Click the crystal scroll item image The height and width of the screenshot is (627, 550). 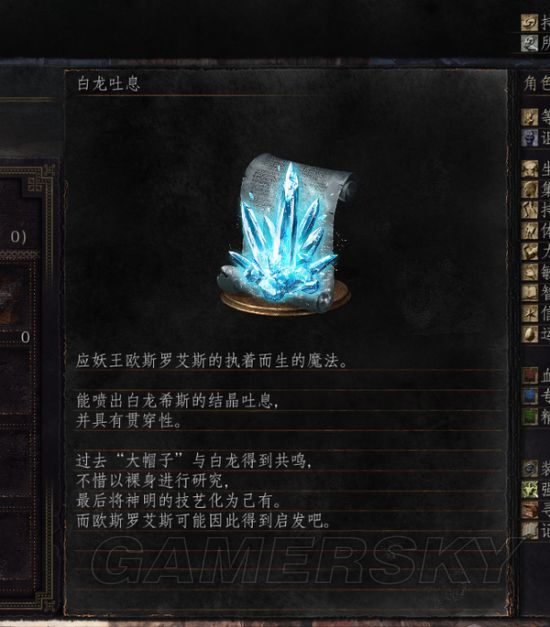point(286,234)
